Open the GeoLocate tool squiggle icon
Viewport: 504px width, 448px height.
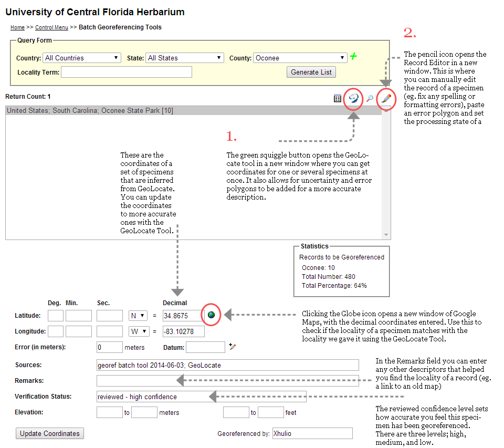(x=354, y=98)
